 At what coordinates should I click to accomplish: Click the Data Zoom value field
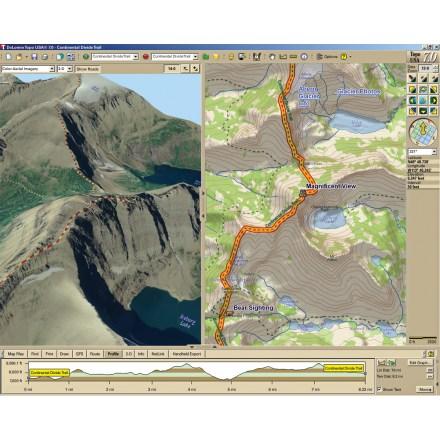pos(425,68)
